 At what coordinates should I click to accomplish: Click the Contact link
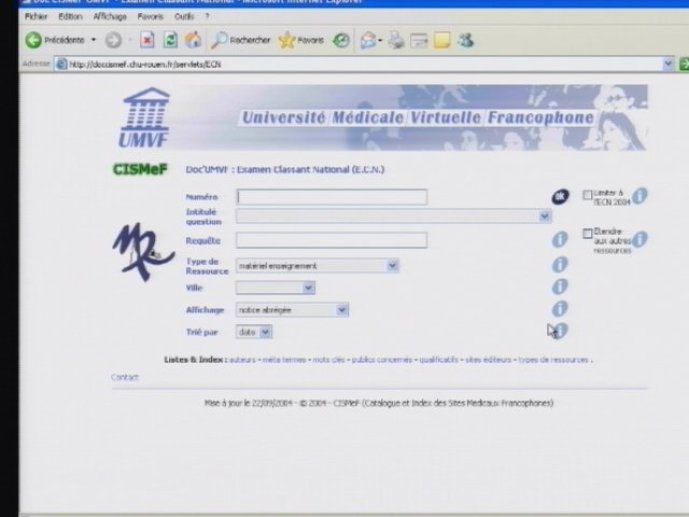click(x=125, y=377)
